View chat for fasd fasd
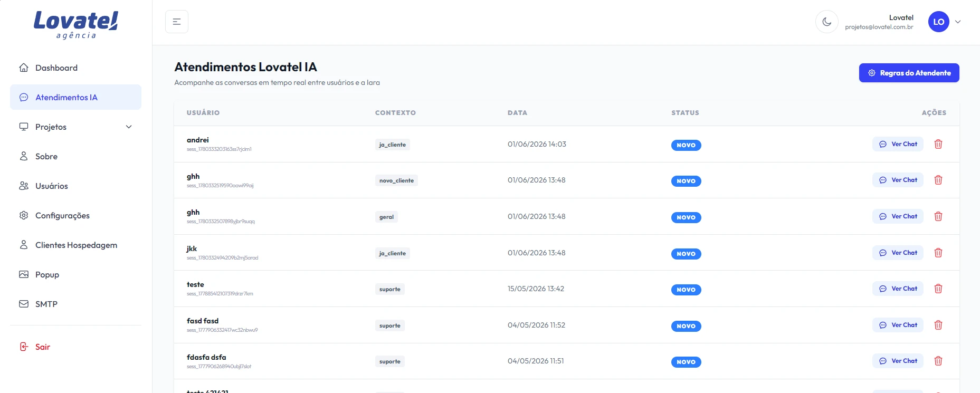This screenshot has width=980, height=393. point(898,325)
